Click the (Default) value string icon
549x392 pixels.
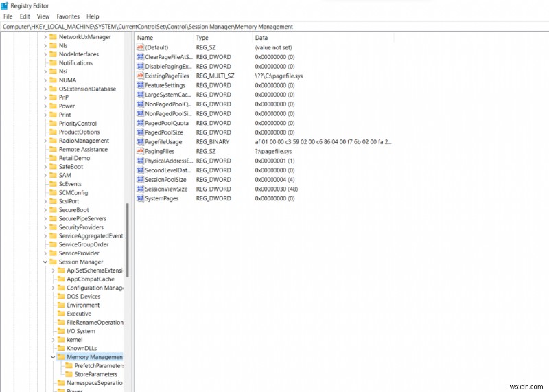coord(141,47)
